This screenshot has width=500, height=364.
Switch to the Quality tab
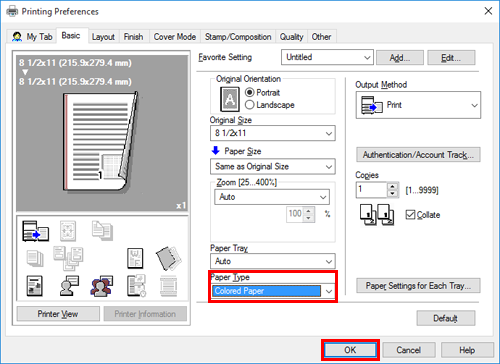pyautogui.click(x=291, y=37)
